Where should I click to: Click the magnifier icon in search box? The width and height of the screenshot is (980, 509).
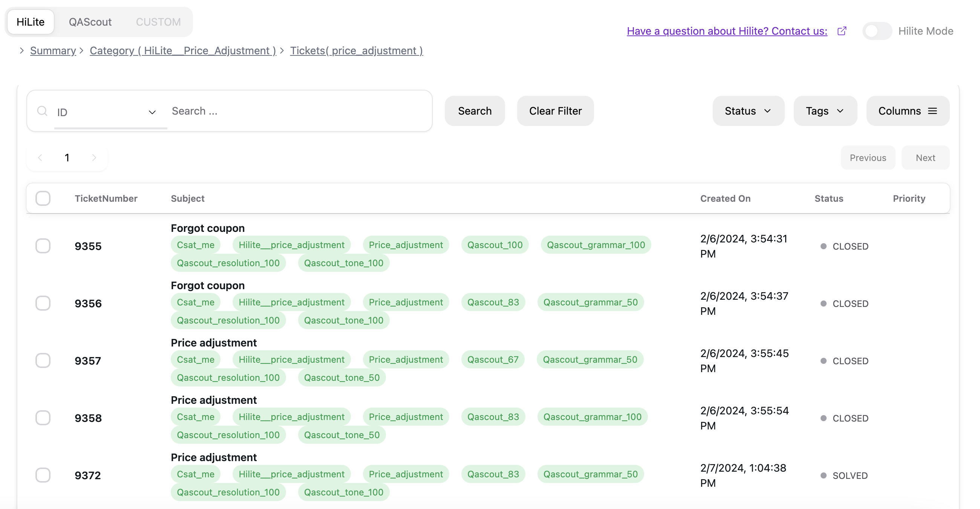pyautogui.click(x=42, y=111)
